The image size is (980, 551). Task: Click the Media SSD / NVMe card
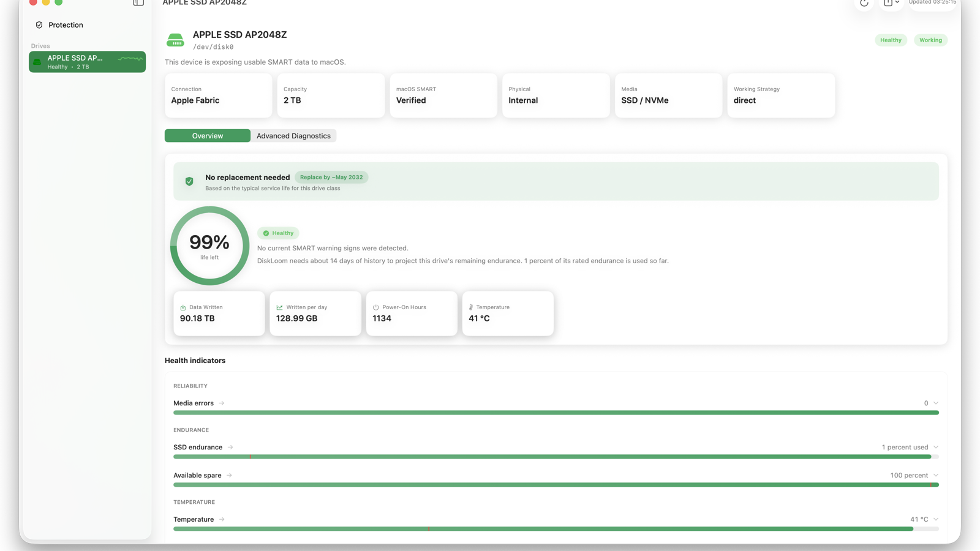(x=668, y=96)
